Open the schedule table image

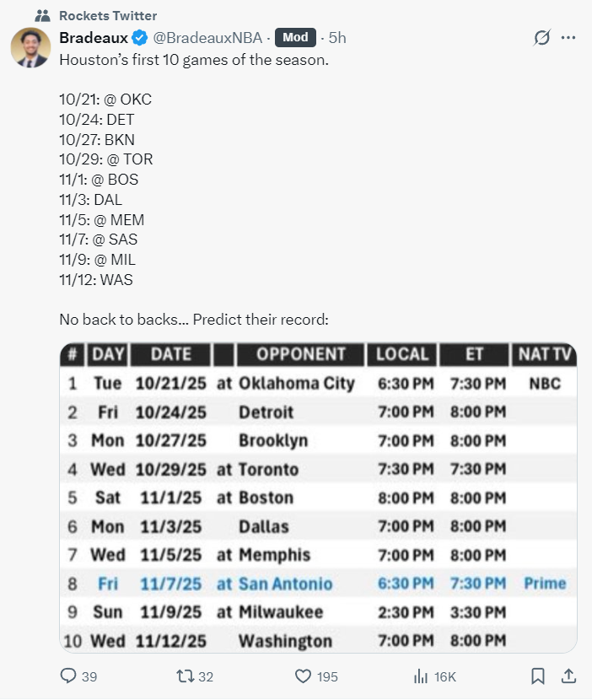(x=318, y=498)
